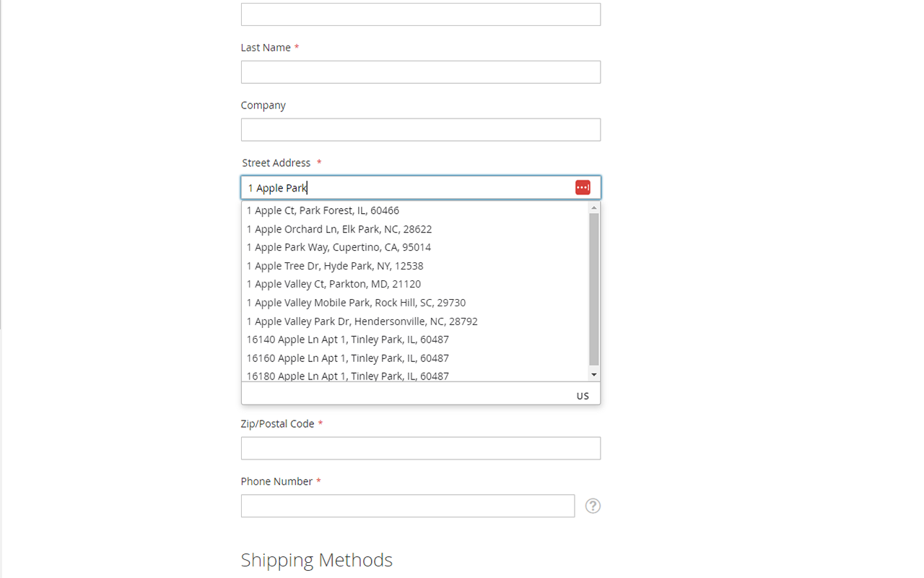Viewport: 924px width, 578px height.
Task: Click the Last Name input field
Action: click(421, 72)
